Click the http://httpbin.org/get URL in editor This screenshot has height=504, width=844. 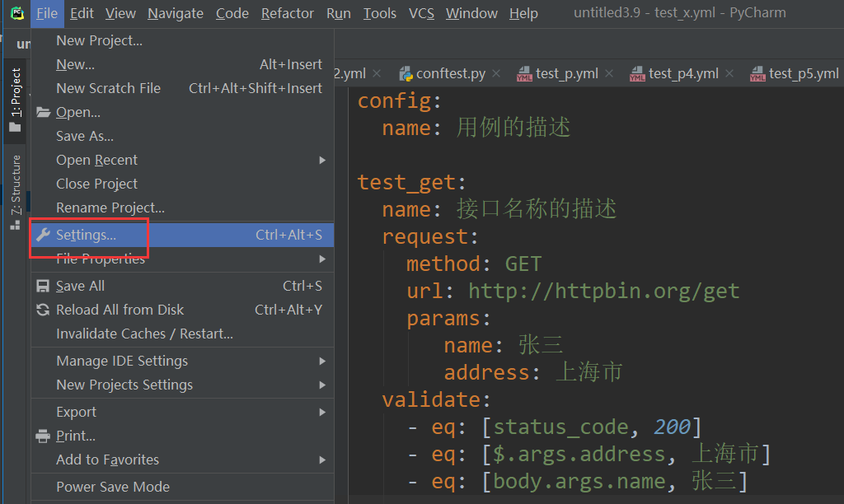point(603,291)
